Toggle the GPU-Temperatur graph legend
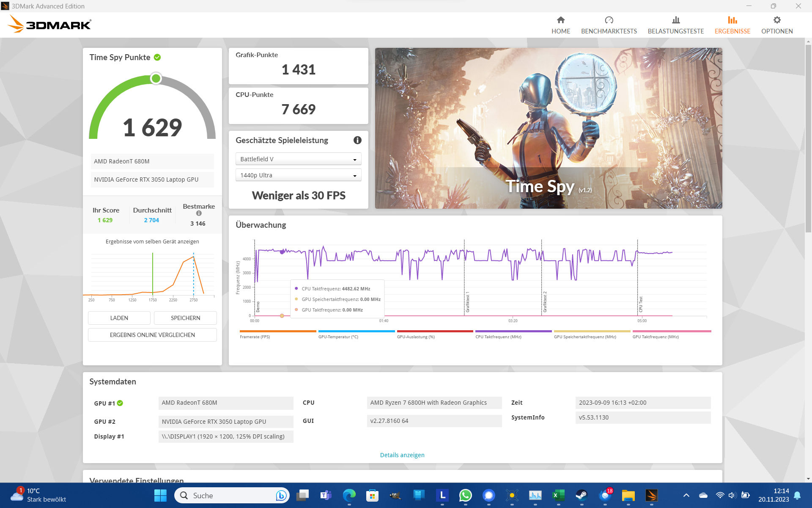This screenshot has width=812, height=508. tap(357, 334)
